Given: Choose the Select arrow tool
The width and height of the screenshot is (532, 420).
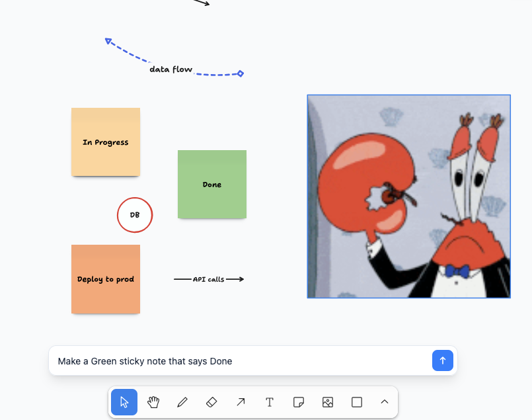Looking at the screenshot, I should point(124,402).
